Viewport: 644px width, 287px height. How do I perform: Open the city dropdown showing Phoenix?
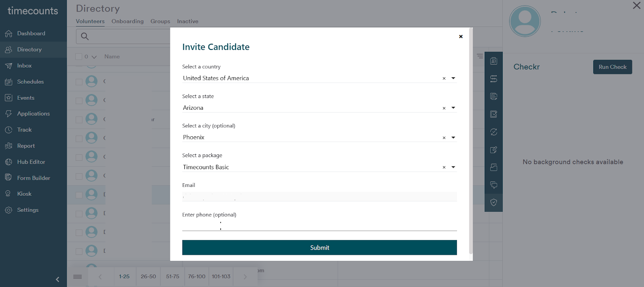click(453, 137)
